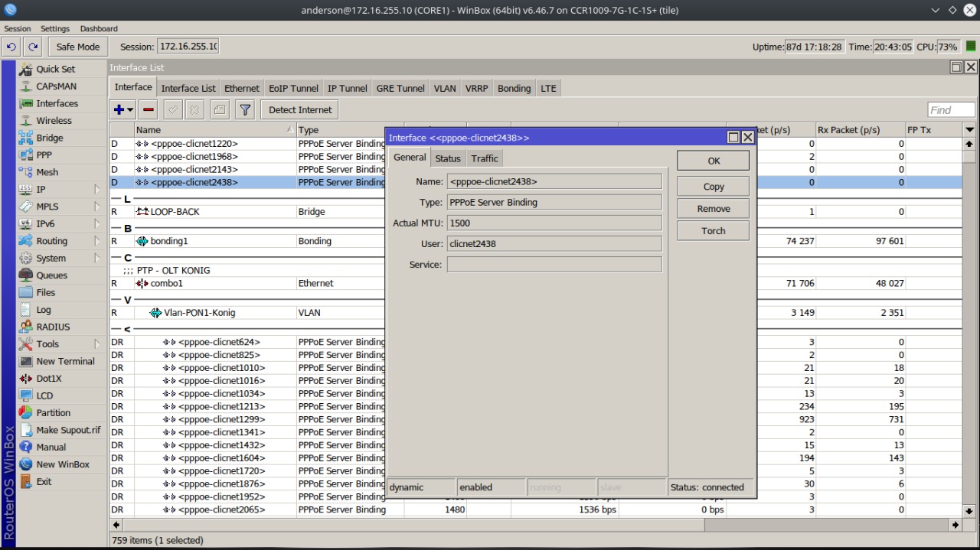
Task: Click the red minus remove icon
Action: (149, 110)
